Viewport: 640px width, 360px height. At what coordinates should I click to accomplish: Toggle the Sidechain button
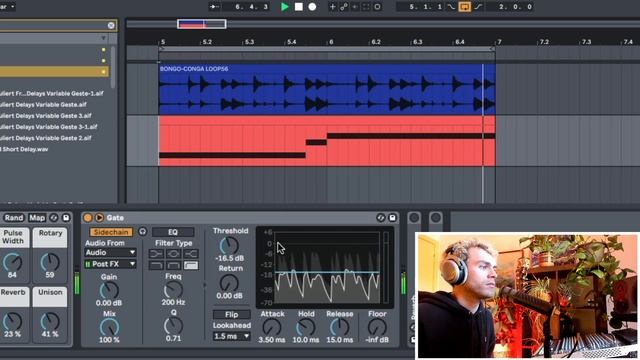(111, 232)
